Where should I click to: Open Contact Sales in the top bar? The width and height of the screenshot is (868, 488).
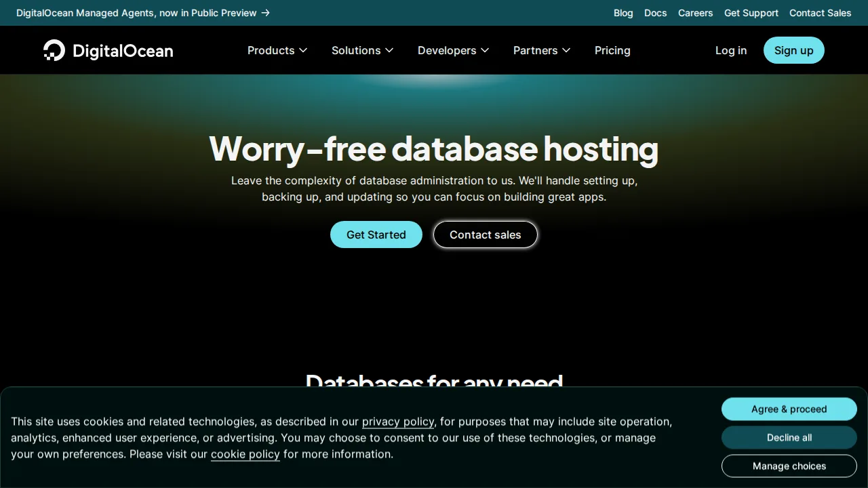820,13
